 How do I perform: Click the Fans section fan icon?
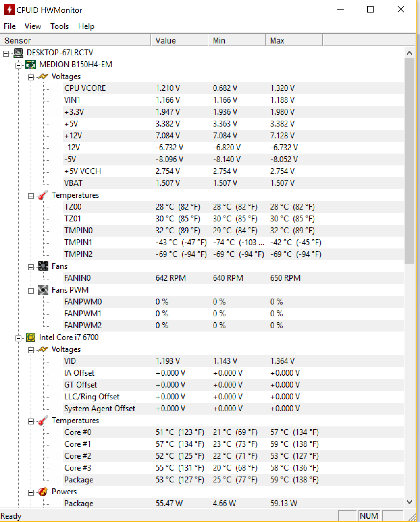(x=43, y=266)
